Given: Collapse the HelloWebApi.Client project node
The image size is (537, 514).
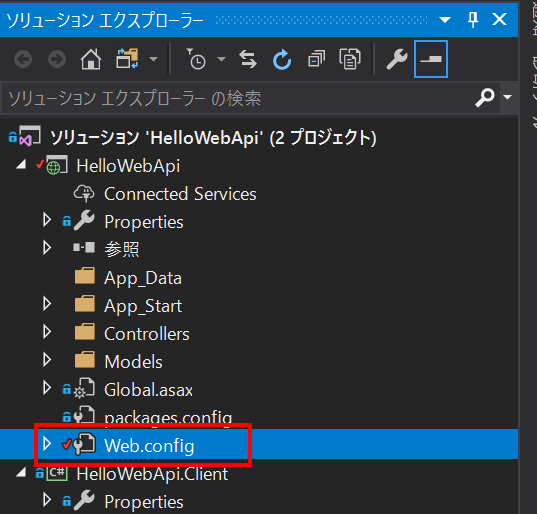Looking at the screenshot, I should (x=21, y=473).
